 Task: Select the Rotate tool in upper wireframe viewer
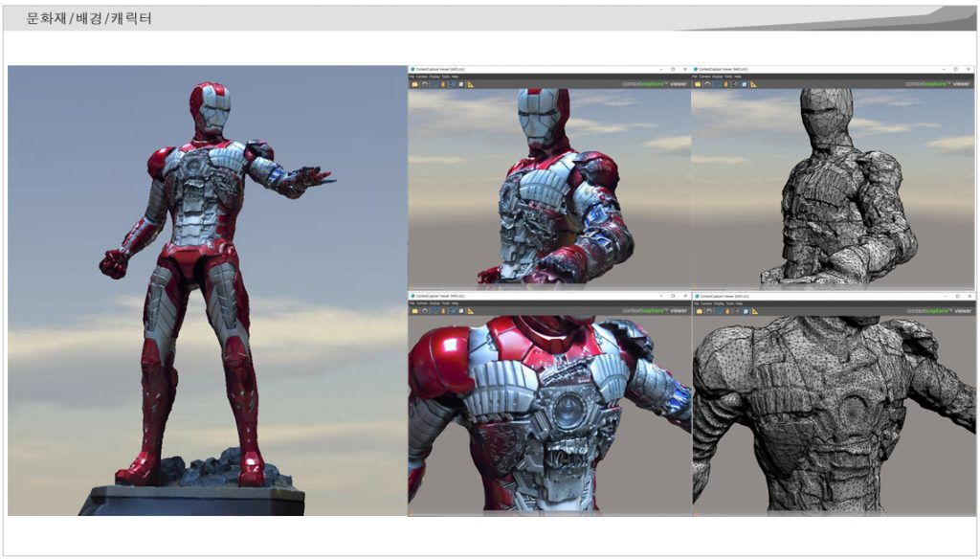708,84
